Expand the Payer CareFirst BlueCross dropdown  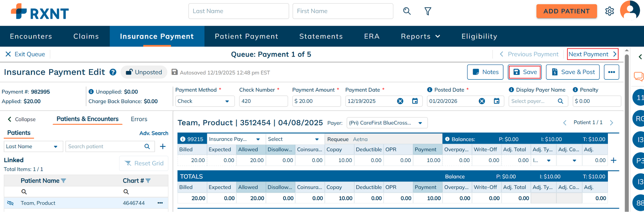[x=387, y=123]
